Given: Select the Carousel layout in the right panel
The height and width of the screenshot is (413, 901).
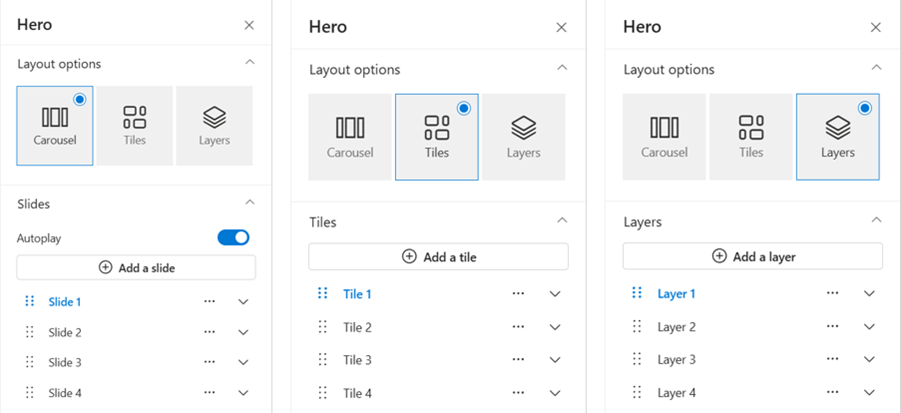Looking at the screenshot, I should coord(664,136).
